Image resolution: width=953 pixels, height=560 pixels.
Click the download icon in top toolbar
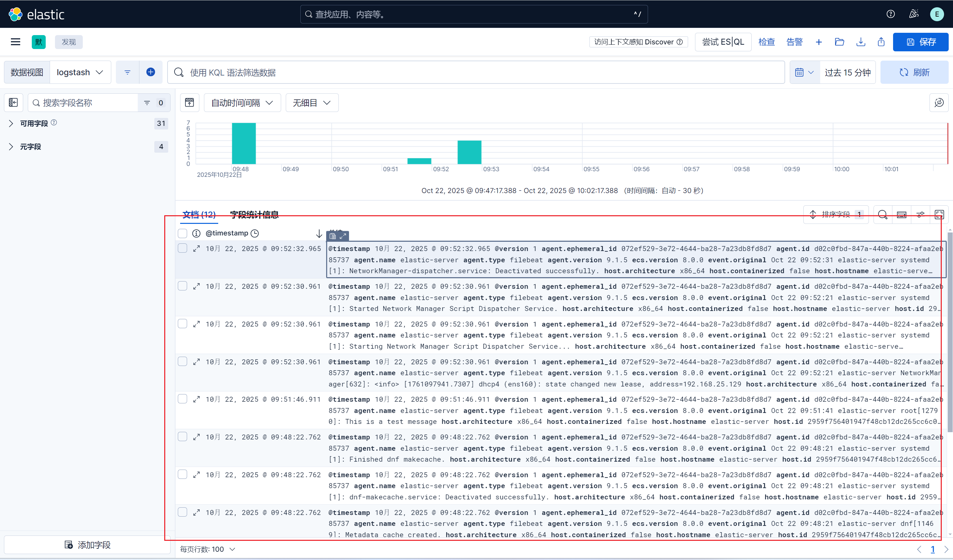point(860,42)
